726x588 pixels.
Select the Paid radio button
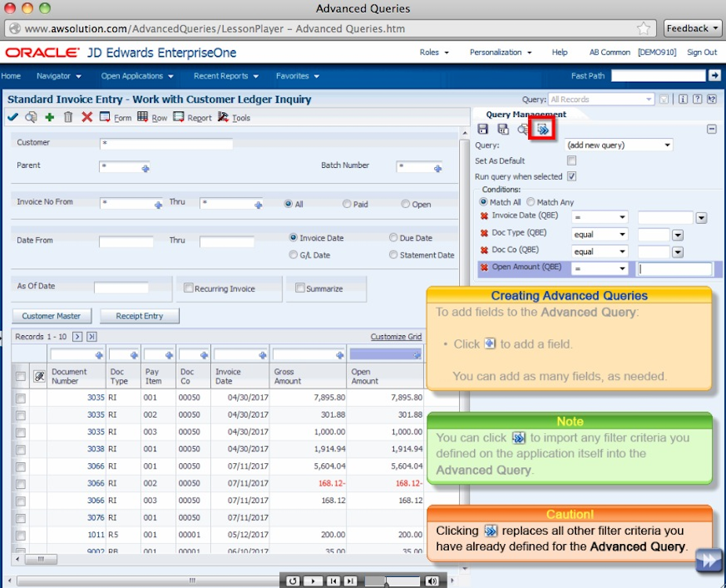coord(347,204)
